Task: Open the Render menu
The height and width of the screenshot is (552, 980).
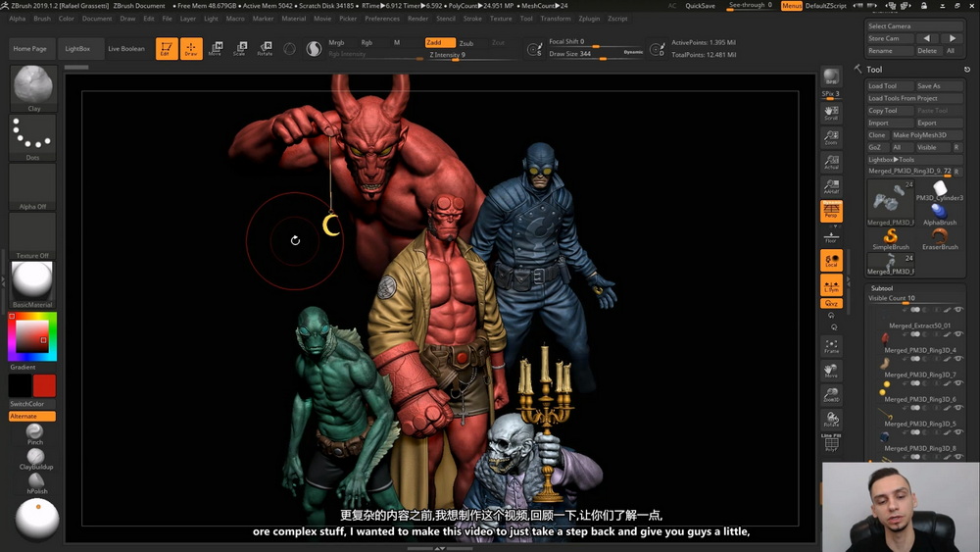Action: [x=417, y=19]
